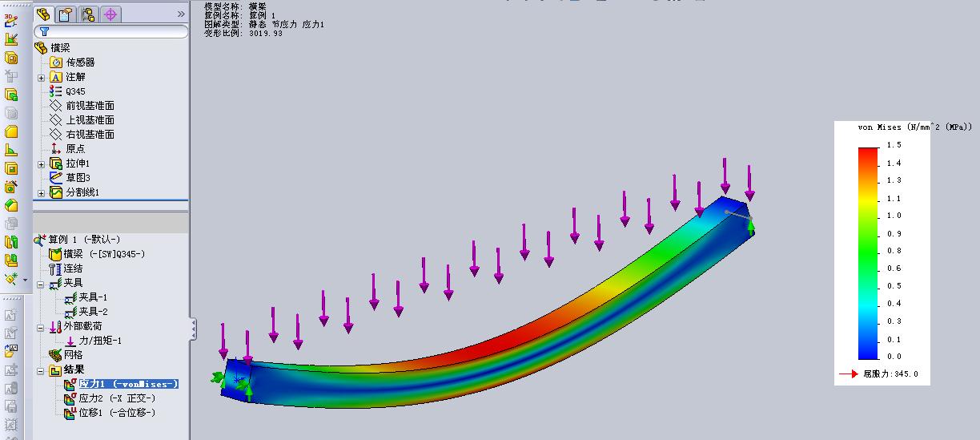
Task: Click the von Mises (N/mm^2 (MPa)) legend title
Action: click(x=915, y=127)
